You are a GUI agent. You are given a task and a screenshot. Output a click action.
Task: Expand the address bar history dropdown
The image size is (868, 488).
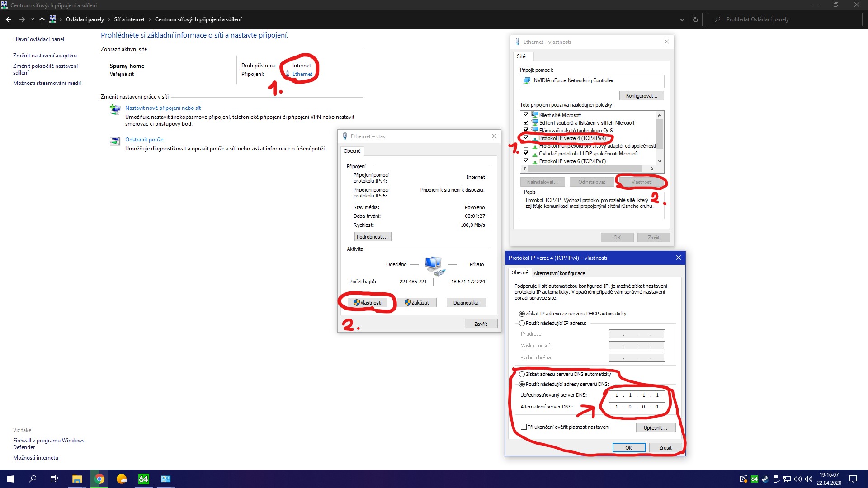[x=682, y=19]
